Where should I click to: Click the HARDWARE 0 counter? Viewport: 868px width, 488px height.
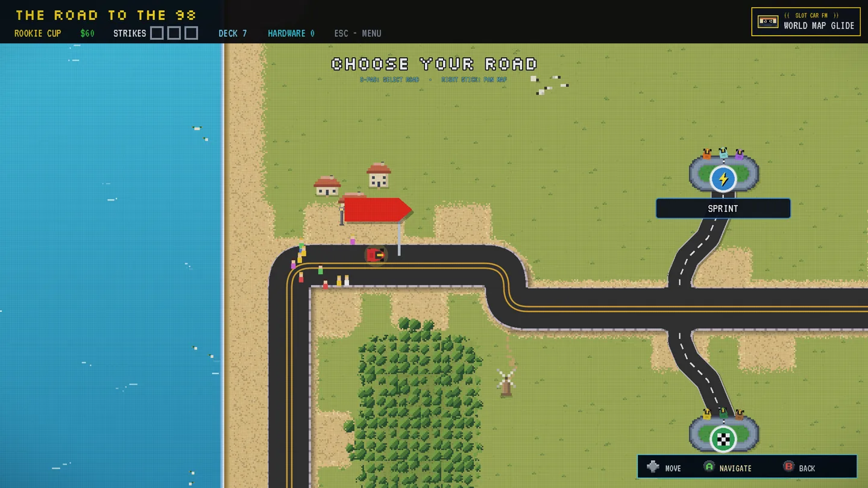pos(291,33)
